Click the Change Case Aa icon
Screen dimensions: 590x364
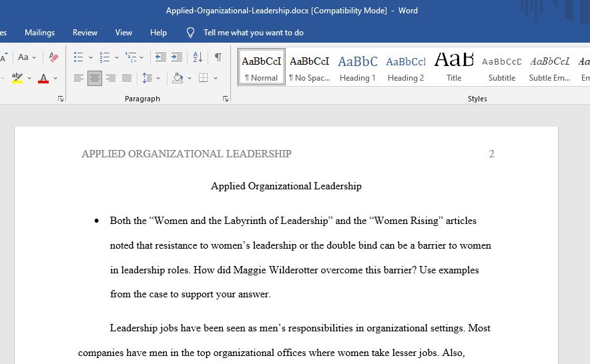[x=23, y=57]
